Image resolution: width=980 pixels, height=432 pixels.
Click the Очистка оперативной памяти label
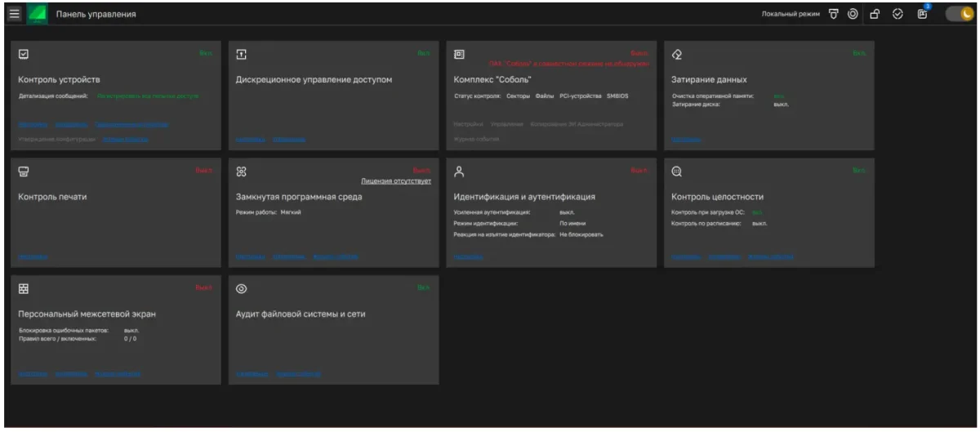[711, 96]
